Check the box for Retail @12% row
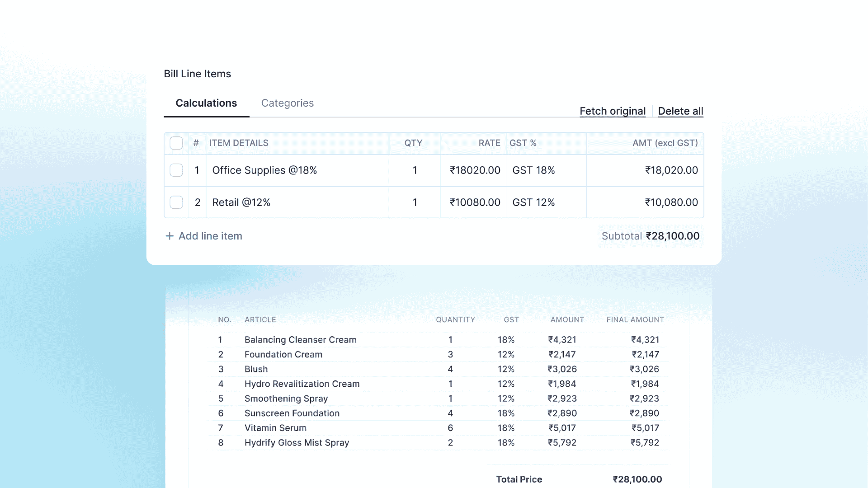Image resolution: width=868 pixels, height=488 pixels. pyautogui.click(x=176, y=202)
